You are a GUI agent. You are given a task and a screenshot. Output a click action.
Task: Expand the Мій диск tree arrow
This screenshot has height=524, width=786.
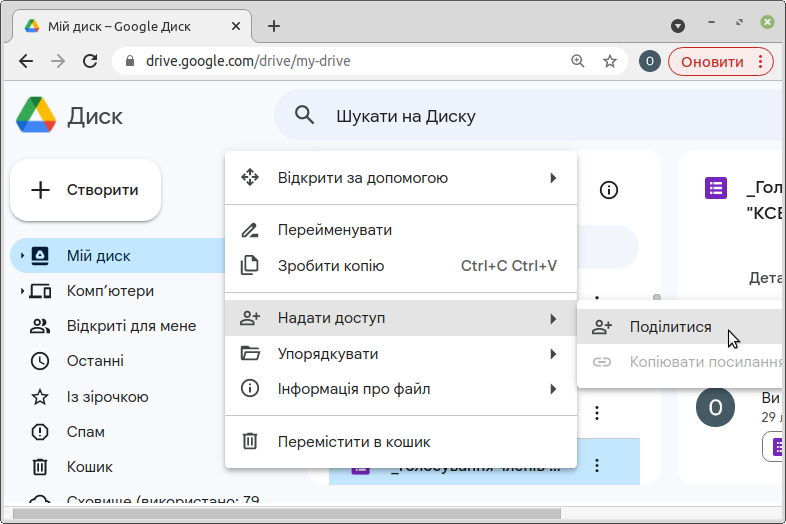22,256
